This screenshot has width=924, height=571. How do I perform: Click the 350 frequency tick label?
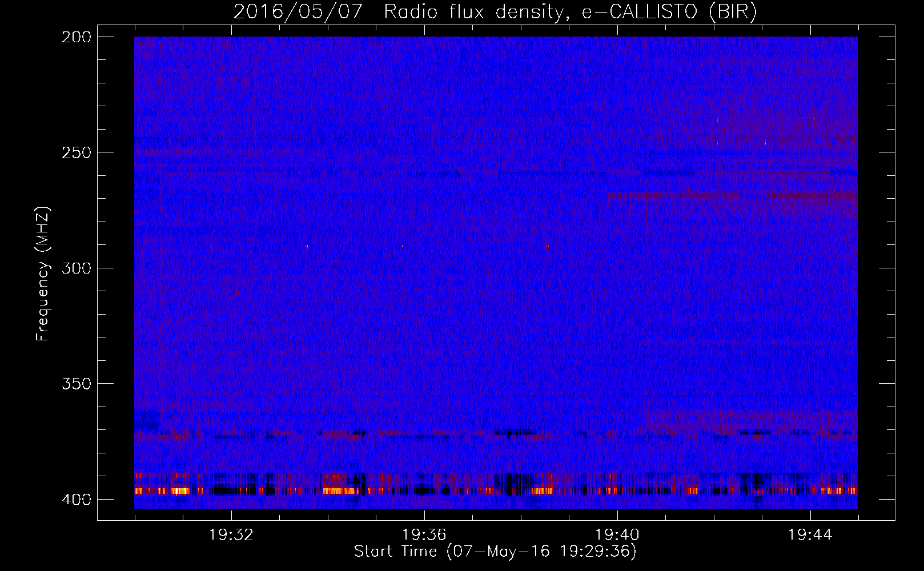[77, 383]
